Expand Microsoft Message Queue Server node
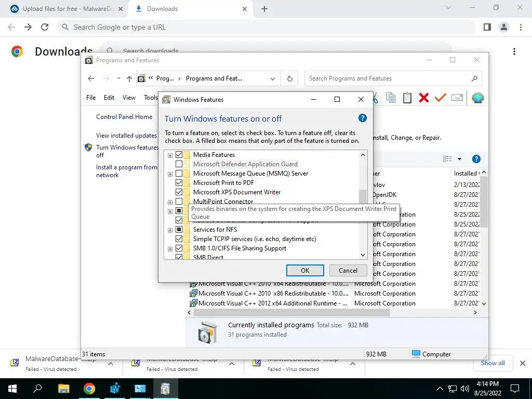The image size is (532, 399). pos(170,174)
